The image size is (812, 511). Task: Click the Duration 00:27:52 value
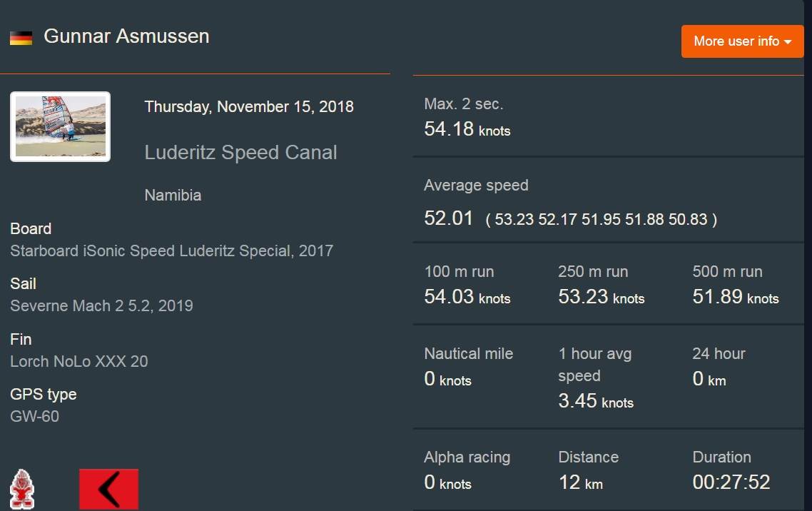coord(731,482)
